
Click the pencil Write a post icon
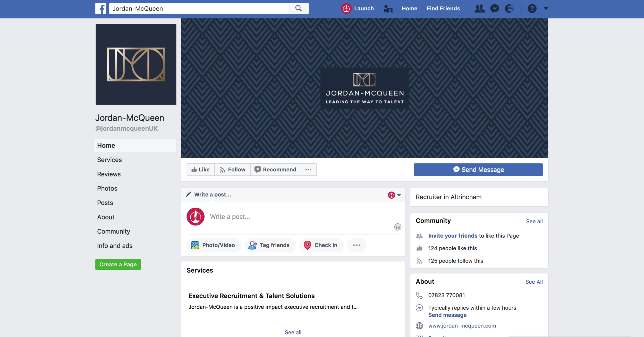coord(189,194)
